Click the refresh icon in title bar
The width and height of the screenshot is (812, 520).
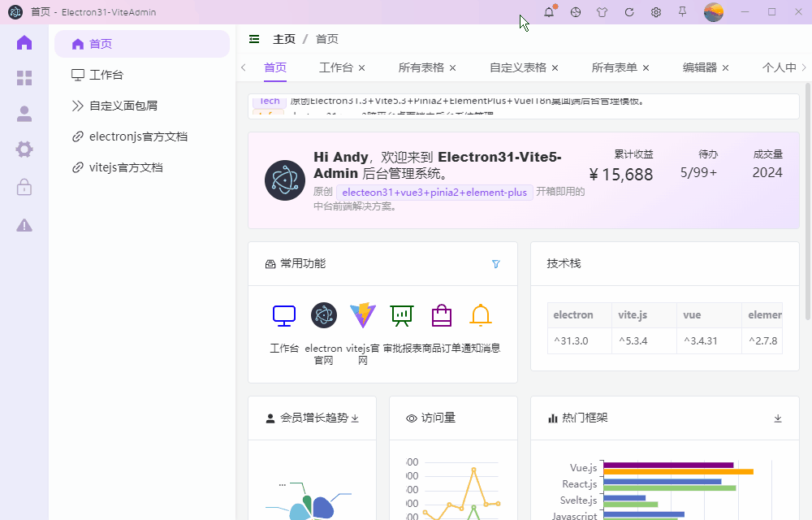(x=629, y=12)
